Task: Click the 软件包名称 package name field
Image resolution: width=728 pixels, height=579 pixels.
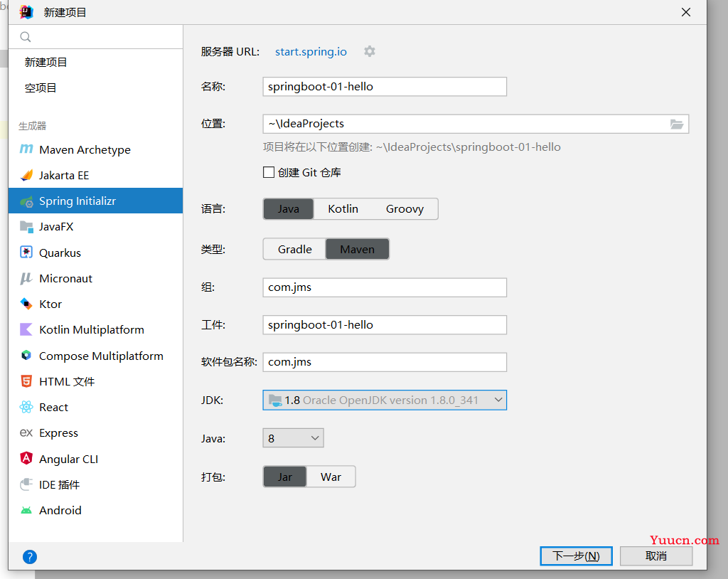Action: click(x=385, y=362)
